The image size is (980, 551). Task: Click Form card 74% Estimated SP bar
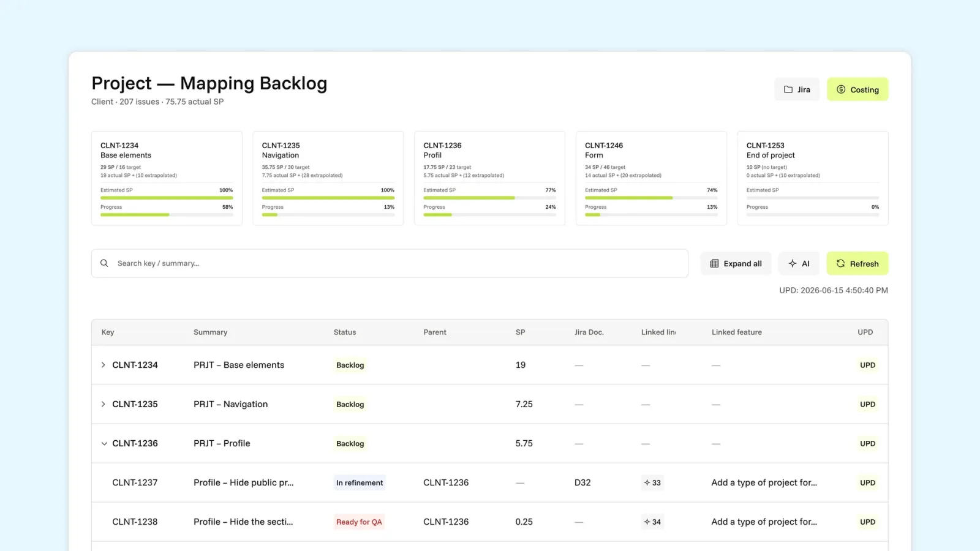coord(651,198)
